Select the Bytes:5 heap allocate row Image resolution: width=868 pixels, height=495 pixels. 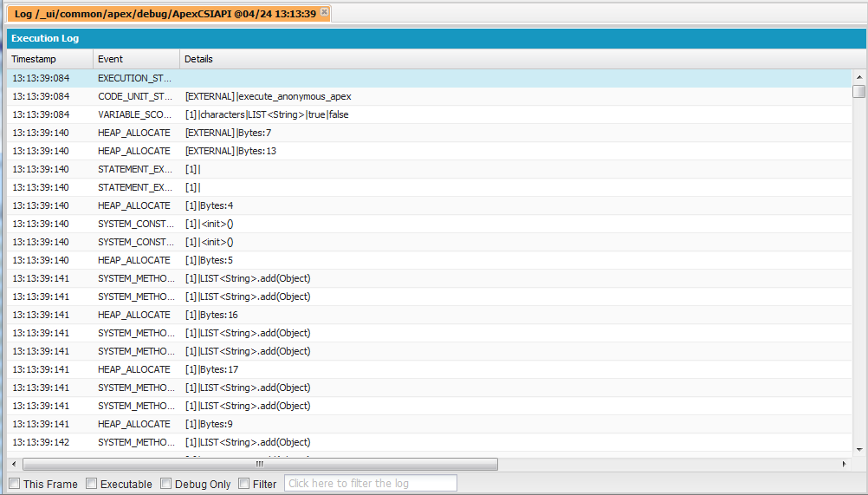pyautogui.click(x=429, y=260)
